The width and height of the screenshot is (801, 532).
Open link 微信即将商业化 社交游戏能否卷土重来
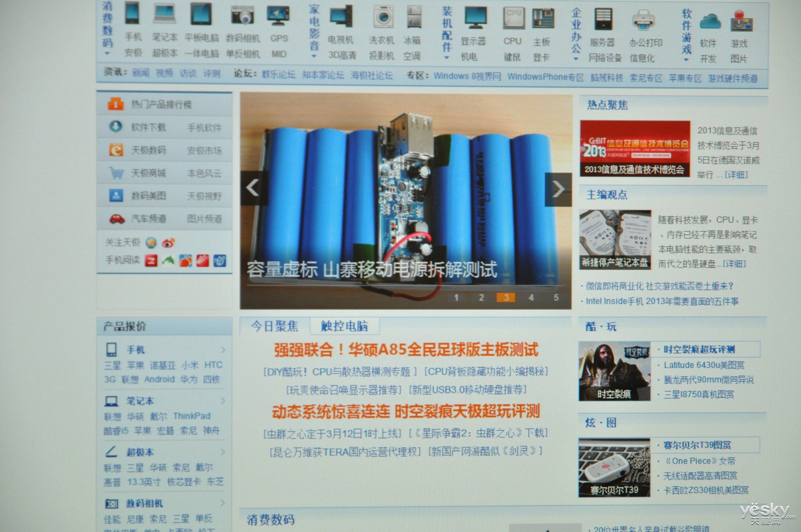pos(660,286)
